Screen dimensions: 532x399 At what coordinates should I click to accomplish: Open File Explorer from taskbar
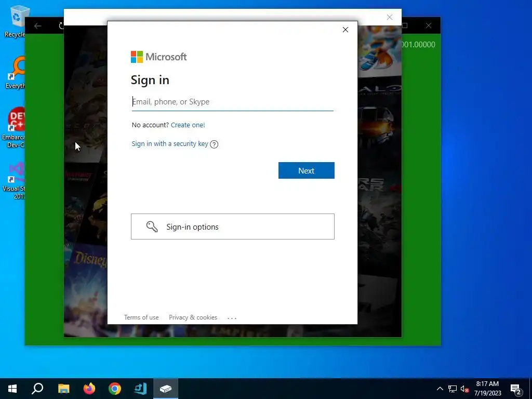(63, 389)
